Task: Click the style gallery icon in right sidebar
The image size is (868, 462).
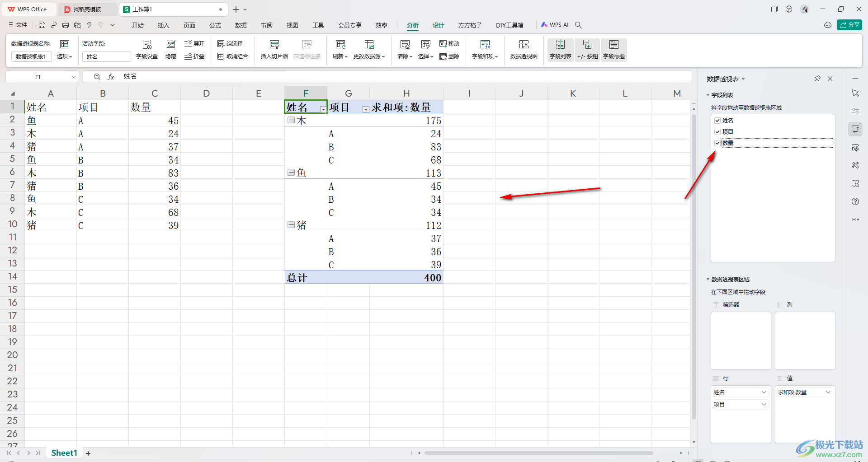Action: click(855, 147)
